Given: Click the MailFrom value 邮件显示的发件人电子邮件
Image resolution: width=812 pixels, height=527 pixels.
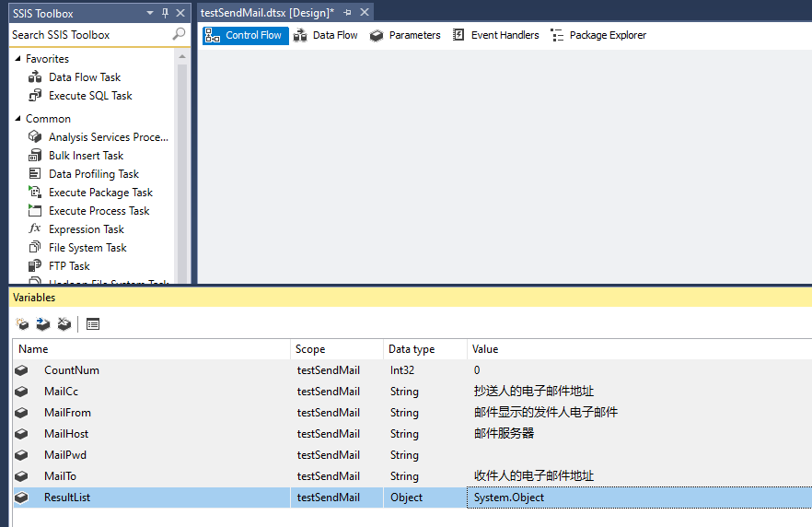Looking at the screenshot, I should [x=546, y=412].
